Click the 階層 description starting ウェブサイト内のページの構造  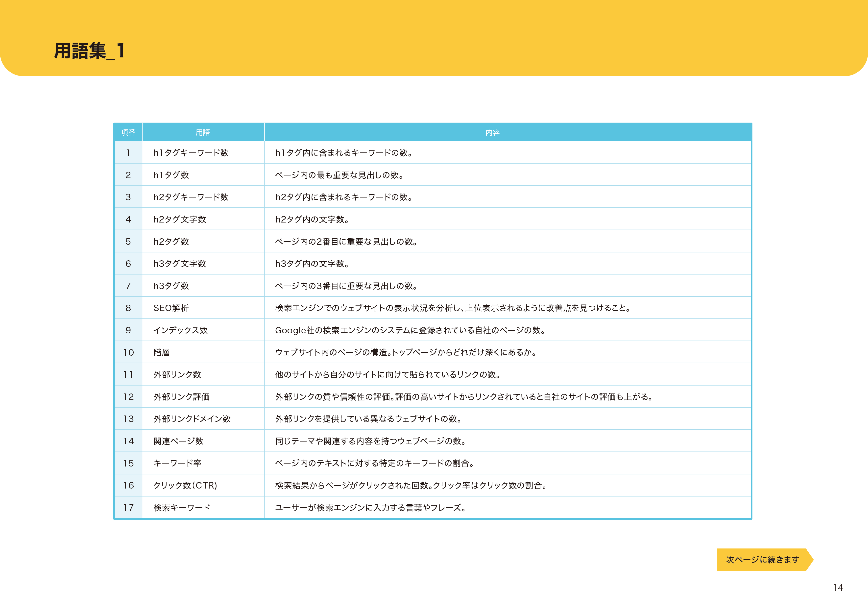(406, 352)
